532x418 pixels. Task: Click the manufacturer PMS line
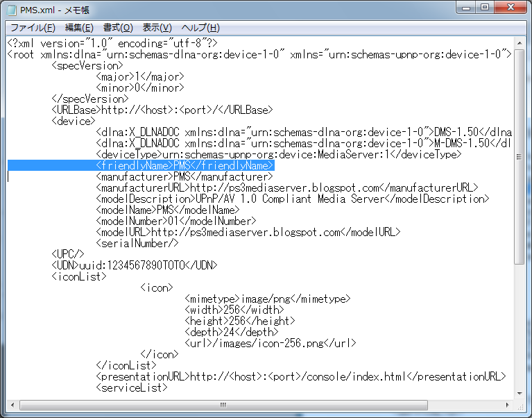[x=185, y=177]
